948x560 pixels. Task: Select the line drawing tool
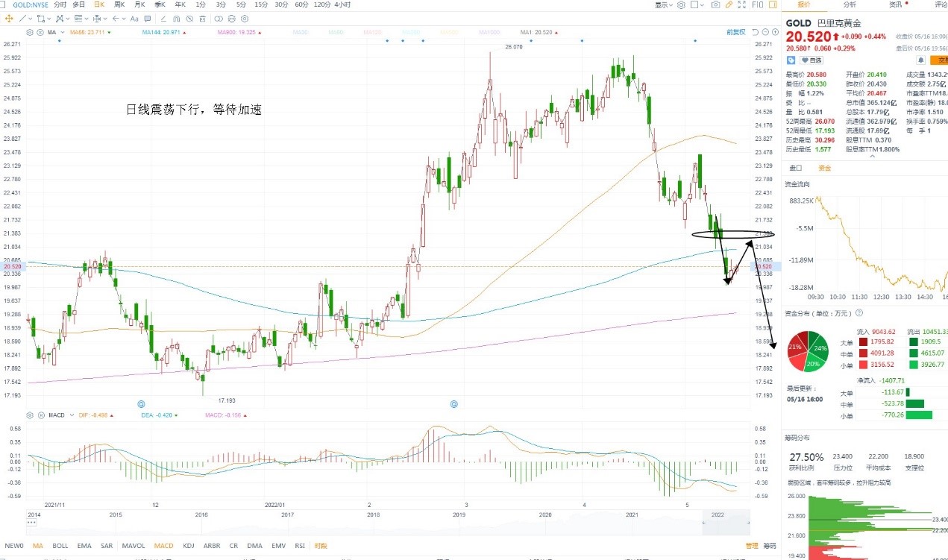tap(22, 19)
